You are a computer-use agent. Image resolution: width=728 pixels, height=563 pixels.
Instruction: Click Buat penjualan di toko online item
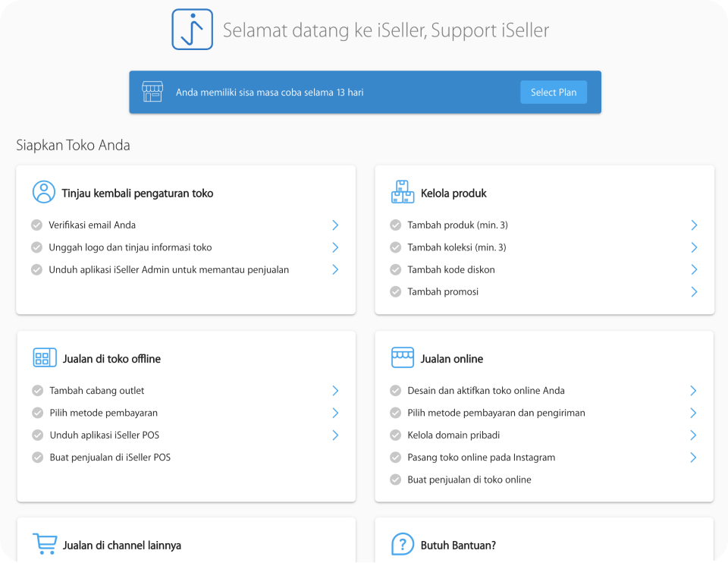pos(469,480)
